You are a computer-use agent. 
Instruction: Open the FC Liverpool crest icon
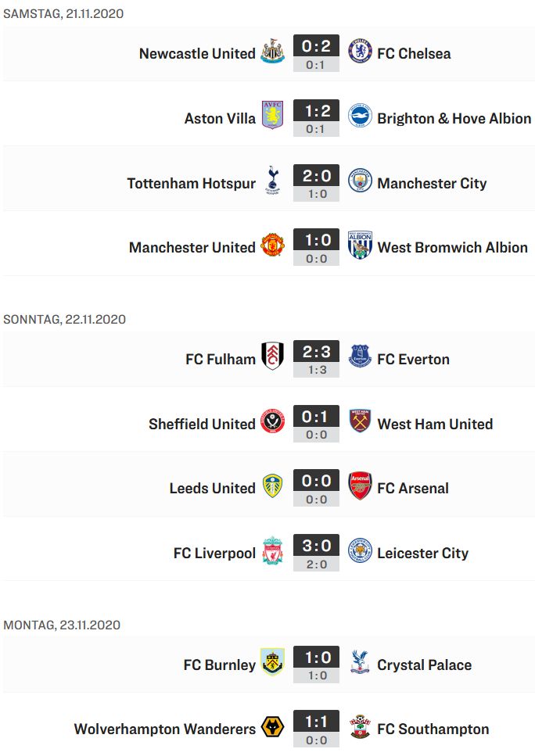pyautogui.click(x=272, y=550)
